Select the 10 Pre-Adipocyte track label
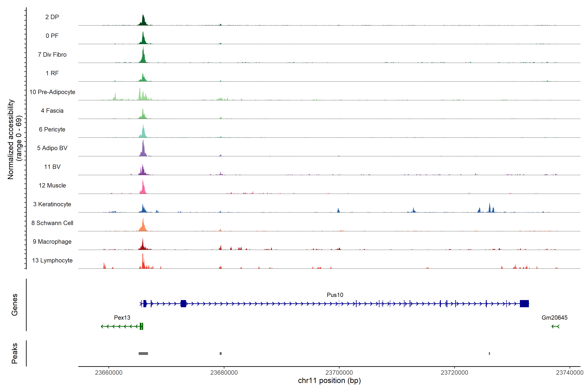 [52, 92]
